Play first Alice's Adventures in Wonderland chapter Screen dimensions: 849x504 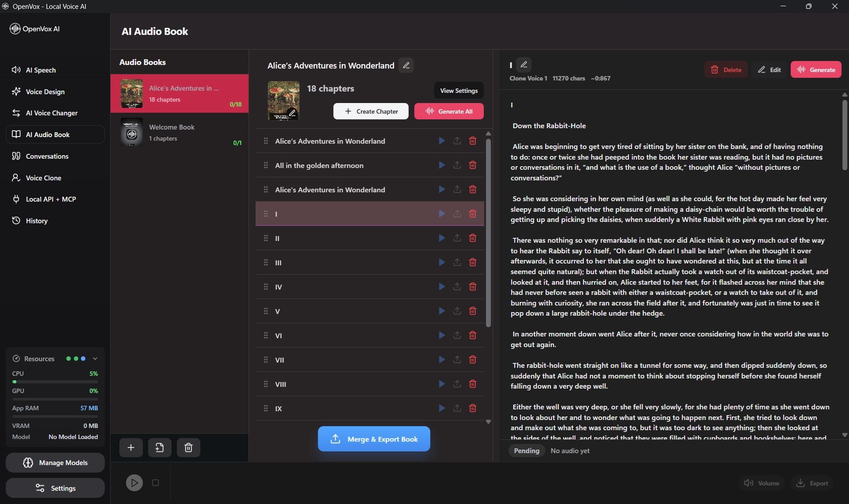point(441,141)
